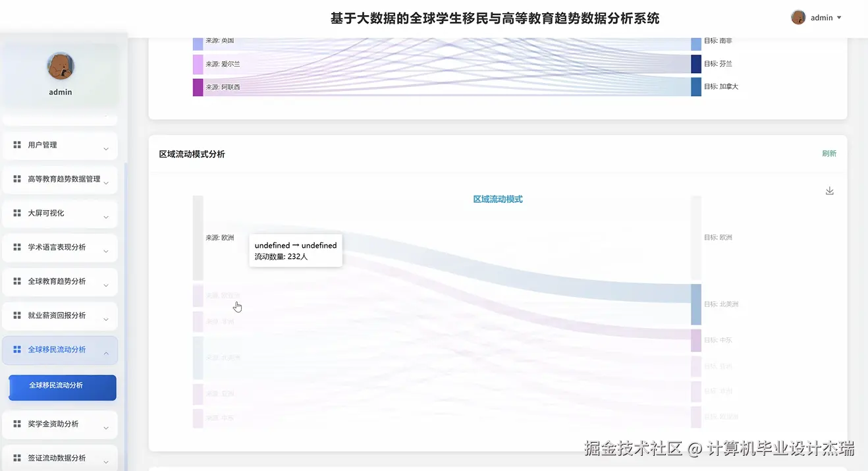This screenshot has width=868, height=471.
Task: Click the 目标: 芬兰 label text
Action: tap(718, 64)
